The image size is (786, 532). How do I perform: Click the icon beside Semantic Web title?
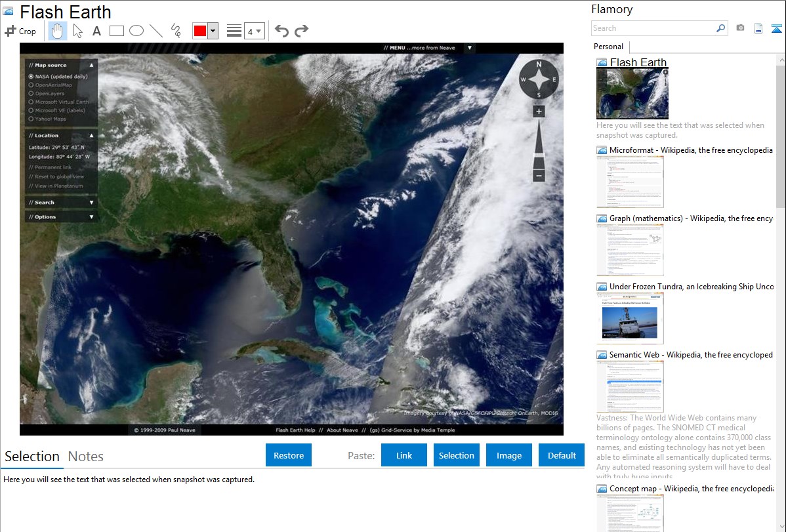point(602,354)
